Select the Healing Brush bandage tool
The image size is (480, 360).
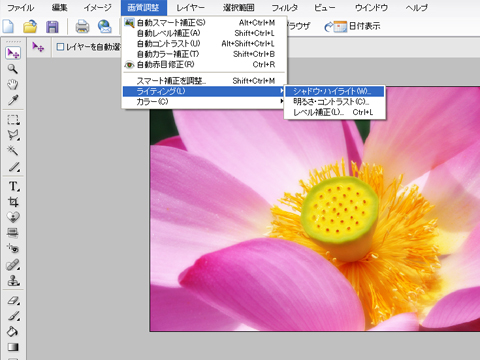point(13,265)
